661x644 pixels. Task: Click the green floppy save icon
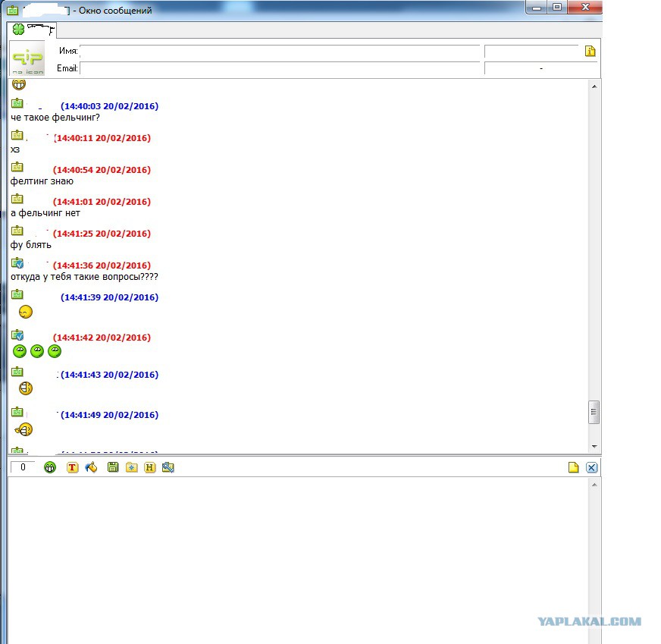point(113,467)
